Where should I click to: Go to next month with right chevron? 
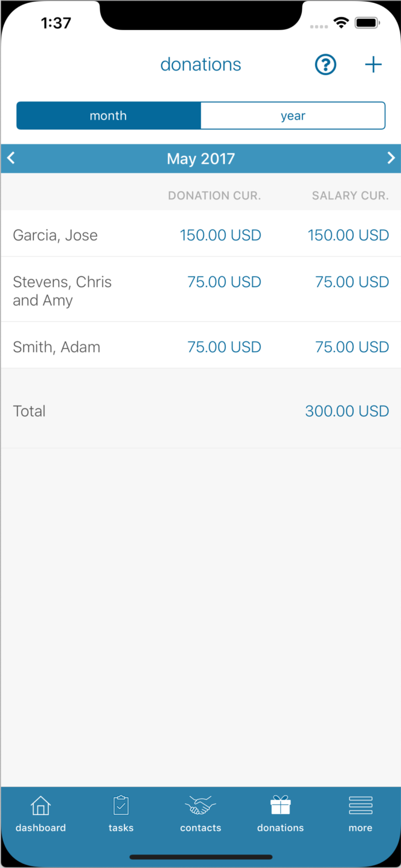pos(391,158)
